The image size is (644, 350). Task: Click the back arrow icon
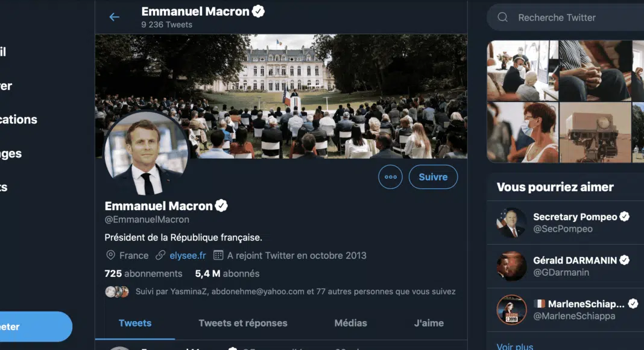click(114, 17)
